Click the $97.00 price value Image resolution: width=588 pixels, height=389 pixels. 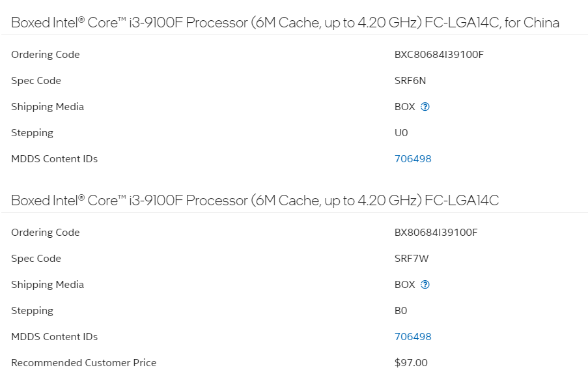point(411,363)
